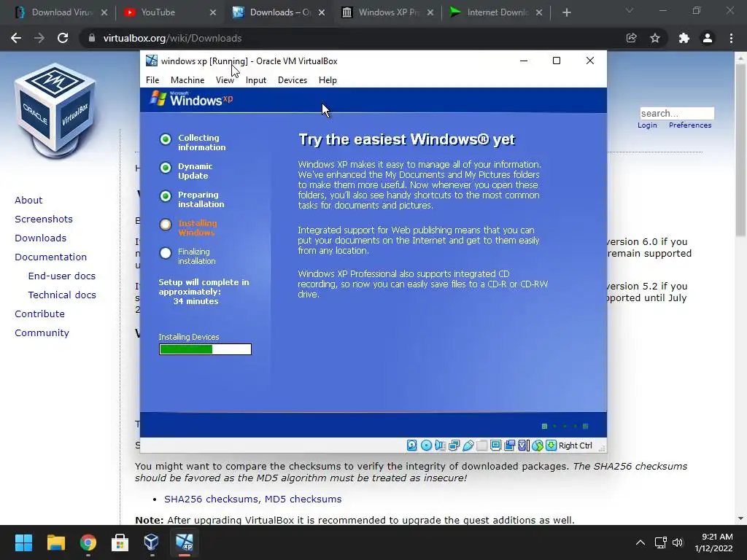Viewport: 747px width, 560px height.
Task: Open the Devices menu
Action: point(293,80)
